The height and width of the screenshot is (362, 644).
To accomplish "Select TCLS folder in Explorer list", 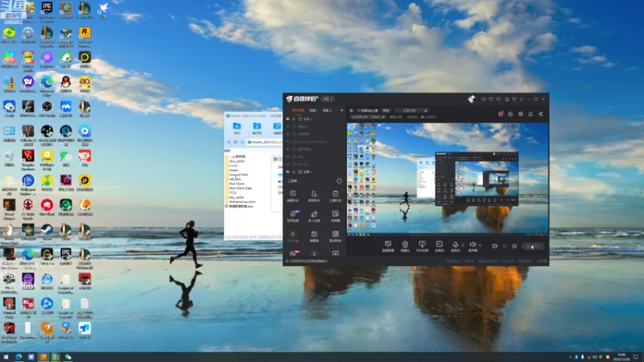I will click(233, 193).
